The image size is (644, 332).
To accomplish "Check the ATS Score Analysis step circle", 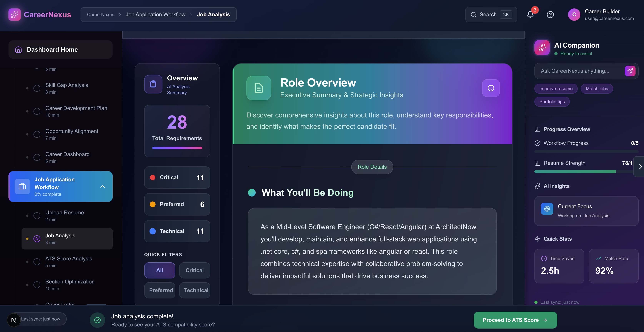I will pyautogui.click(x=37, y=262).
